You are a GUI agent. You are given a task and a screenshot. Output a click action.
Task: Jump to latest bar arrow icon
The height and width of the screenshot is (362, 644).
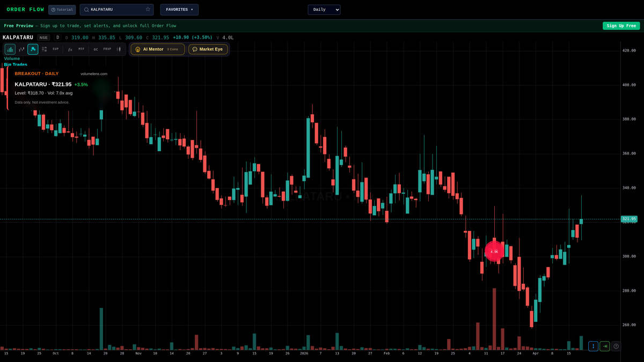[x=605, y=346]
